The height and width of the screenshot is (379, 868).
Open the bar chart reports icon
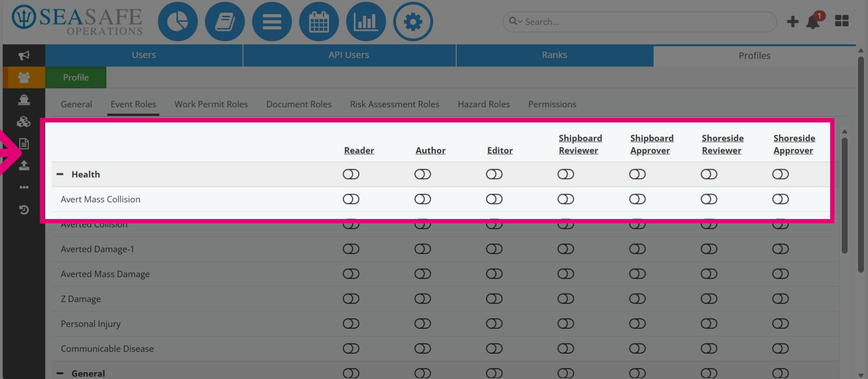[x=366, y=22]
